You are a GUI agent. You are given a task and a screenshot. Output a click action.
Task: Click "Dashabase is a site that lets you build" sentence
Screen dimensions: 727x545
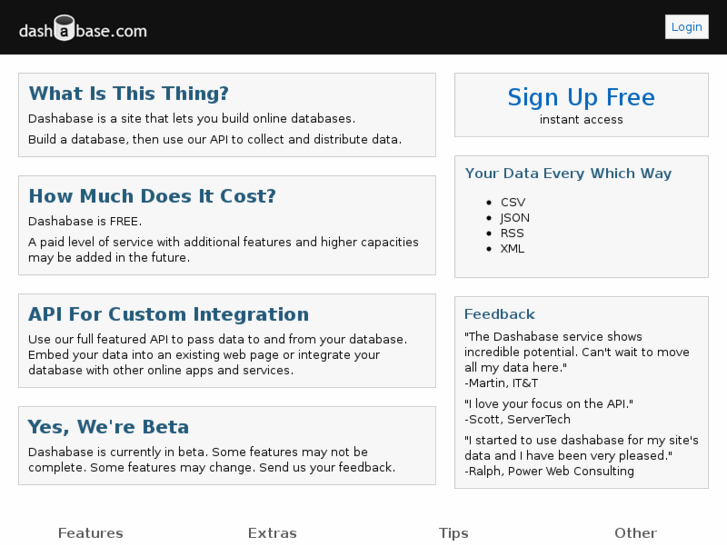(192, 119)
